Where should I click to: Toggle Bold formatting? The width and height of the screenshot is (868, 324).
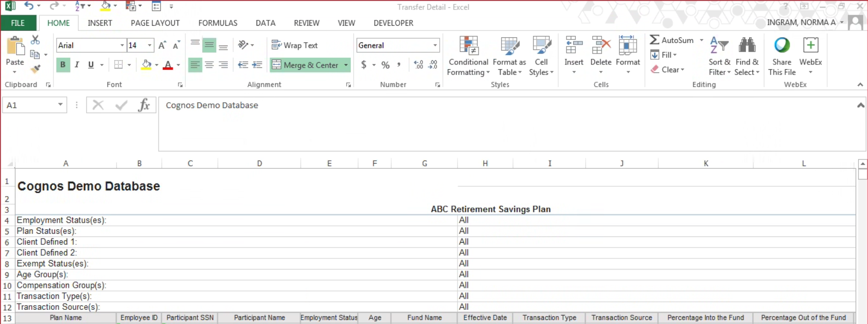63,65
